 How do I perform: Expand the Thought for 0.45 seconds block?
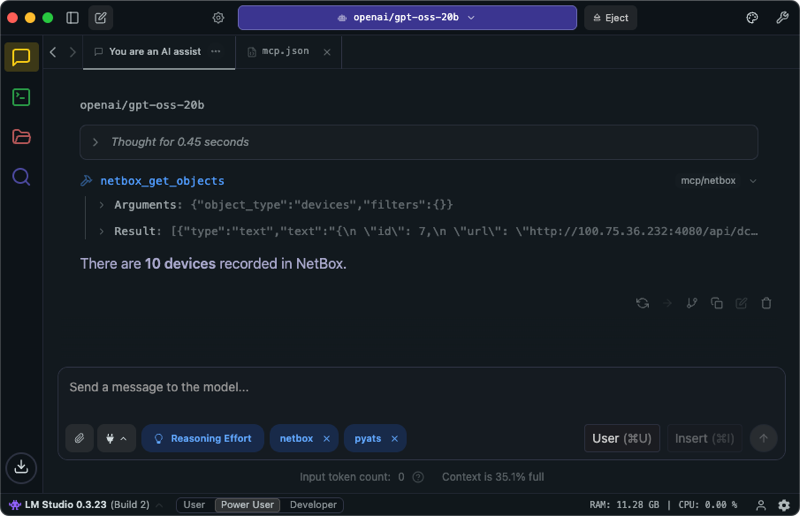[419, 142]
